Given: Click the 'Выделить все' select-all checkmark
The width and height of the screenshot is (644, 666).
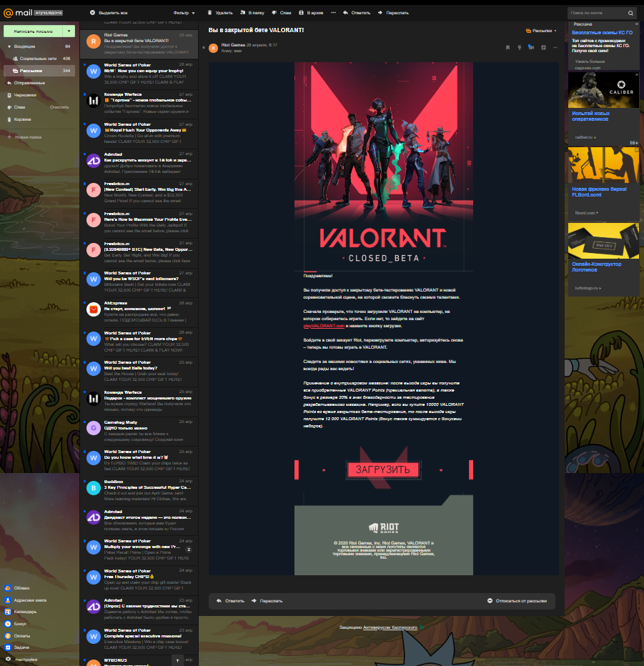Looking at the screenshot, I should tap(92, 13).
